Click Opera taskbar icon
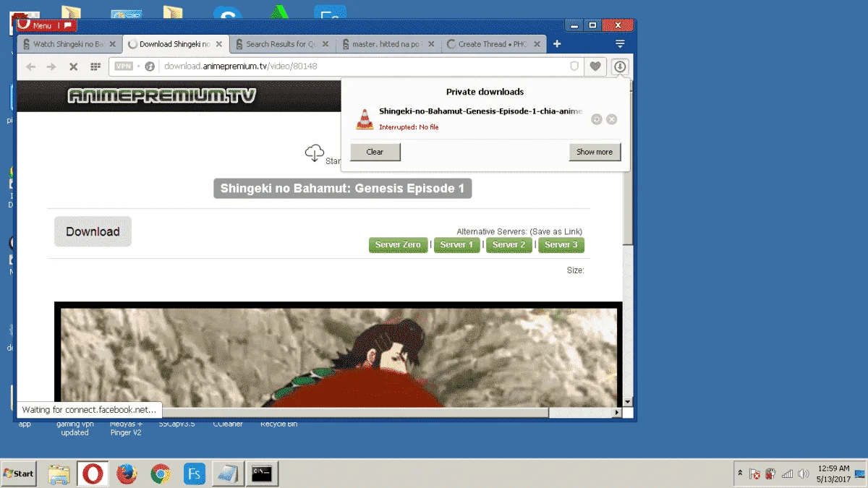 tap(93, 474)
